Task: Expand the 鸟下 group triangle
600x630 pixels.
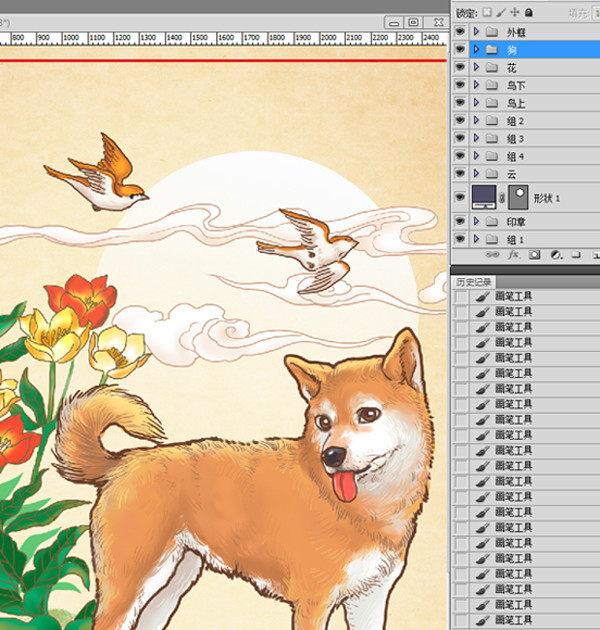Action: coord(477,84)
